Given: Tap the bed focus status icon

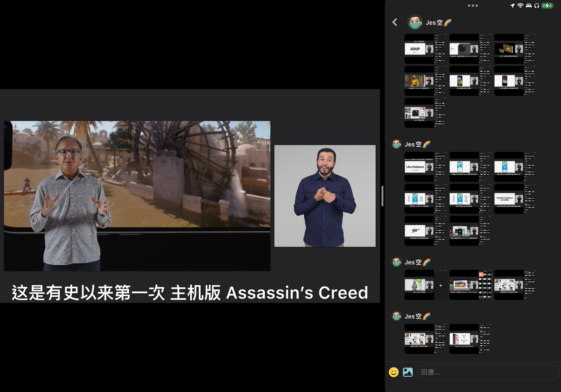Looking at the screenshot, I should [x=529, y=6].
